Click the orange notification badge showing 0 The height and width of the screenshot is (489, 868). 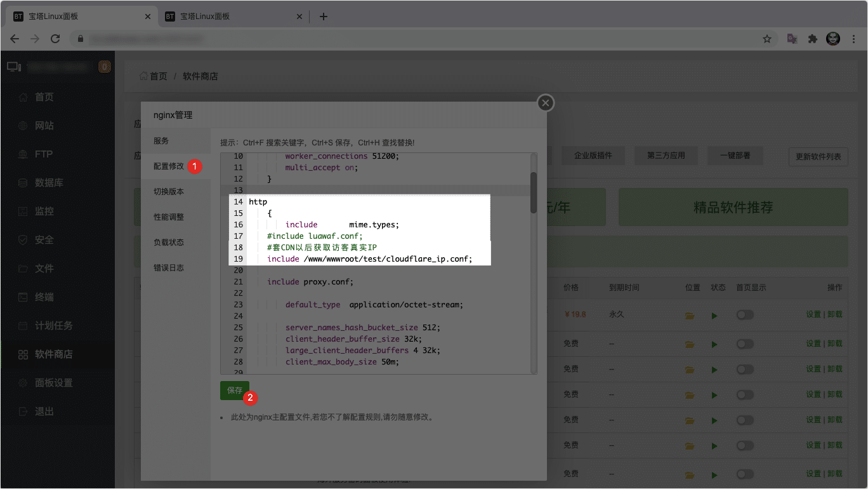[x=105, y=67]
